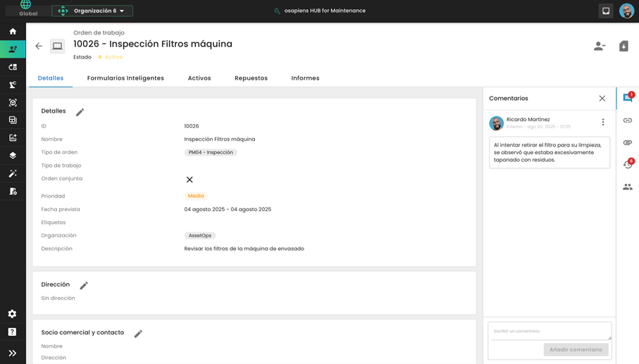Open the inbox icon in top bar
Screen dimensions: 639x364
click(x=605, y=11)
